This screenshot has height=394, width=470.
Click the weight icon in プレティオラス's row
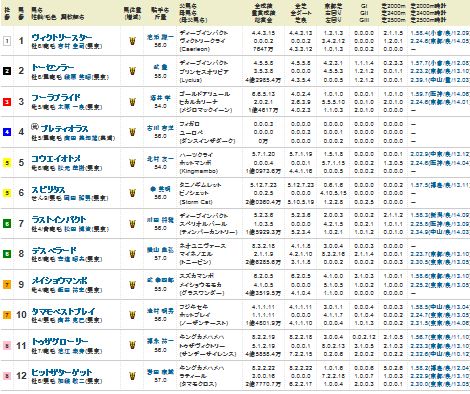click(x=132, y=132)
